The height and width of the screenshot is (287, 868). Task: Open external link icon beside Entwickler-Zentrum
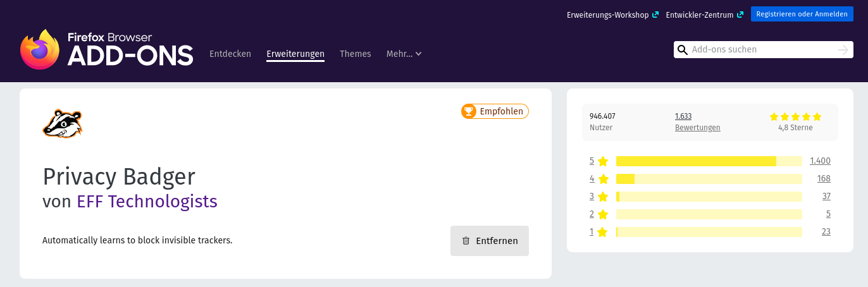point(740,15)
